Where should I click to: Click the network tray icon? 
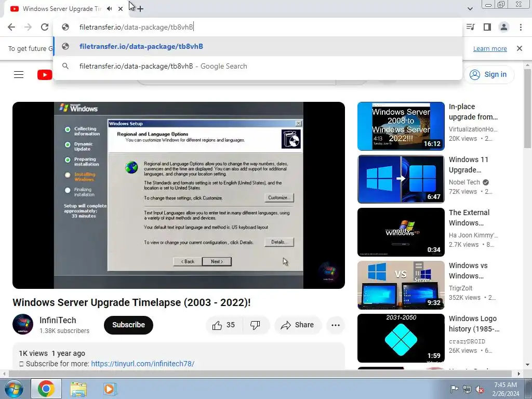[x=467, y=389]
